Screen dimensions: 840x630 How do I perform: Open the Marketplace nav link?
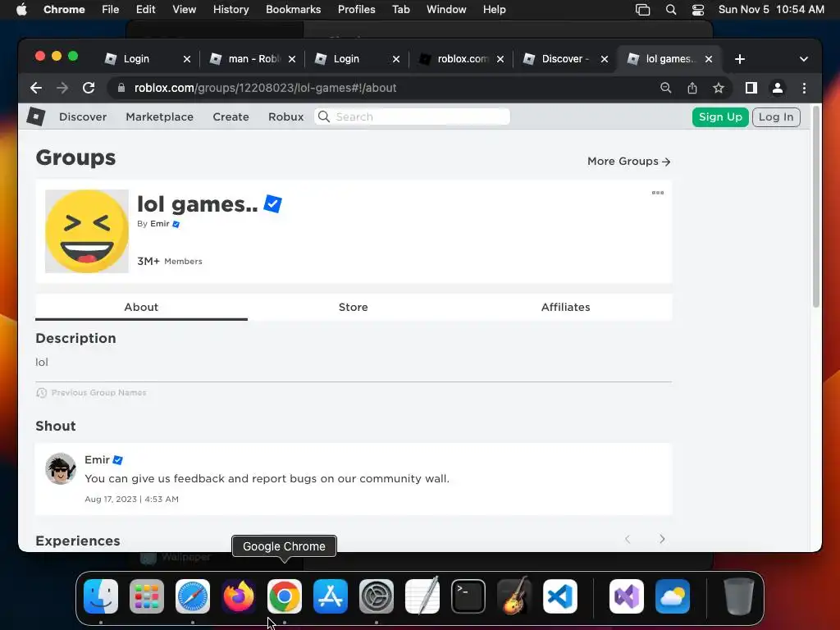coord(159,116)
